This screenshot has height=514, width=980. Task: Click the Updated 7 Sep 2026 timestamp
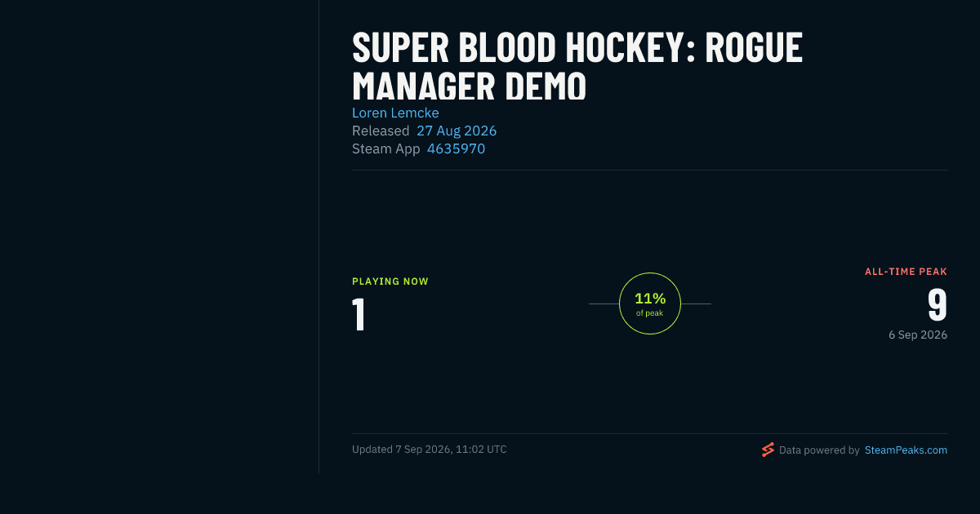click(430, 450)
